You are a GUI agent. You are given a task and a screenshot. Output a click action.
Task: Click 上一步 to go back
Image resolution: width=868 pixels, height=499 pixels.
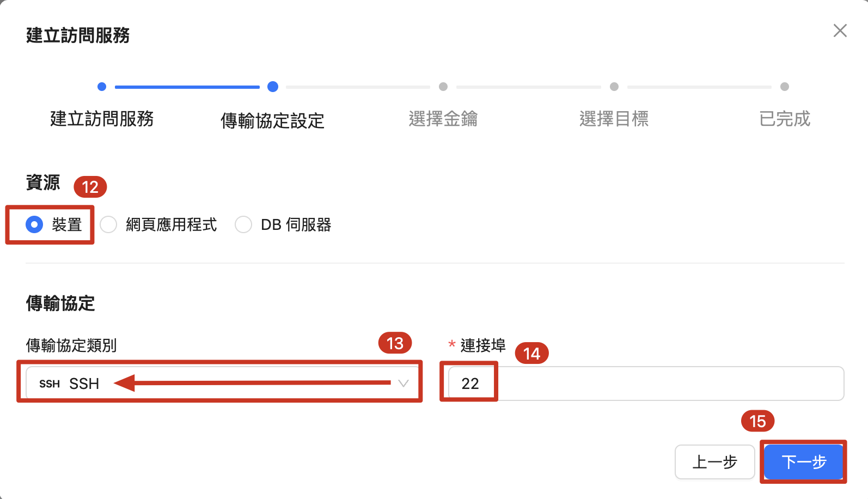point(714,462)
